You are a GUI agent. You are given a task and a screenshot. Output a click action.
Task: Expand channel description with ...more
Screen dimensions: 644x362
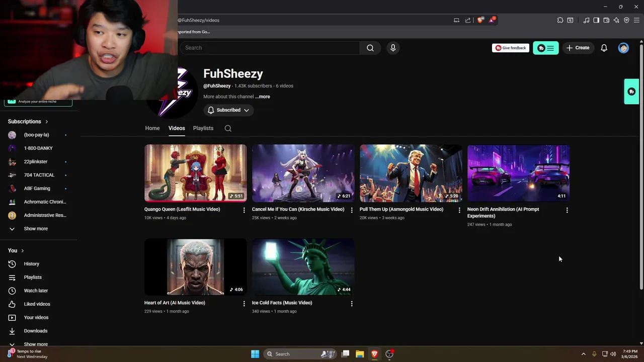(x=263, y=97)
